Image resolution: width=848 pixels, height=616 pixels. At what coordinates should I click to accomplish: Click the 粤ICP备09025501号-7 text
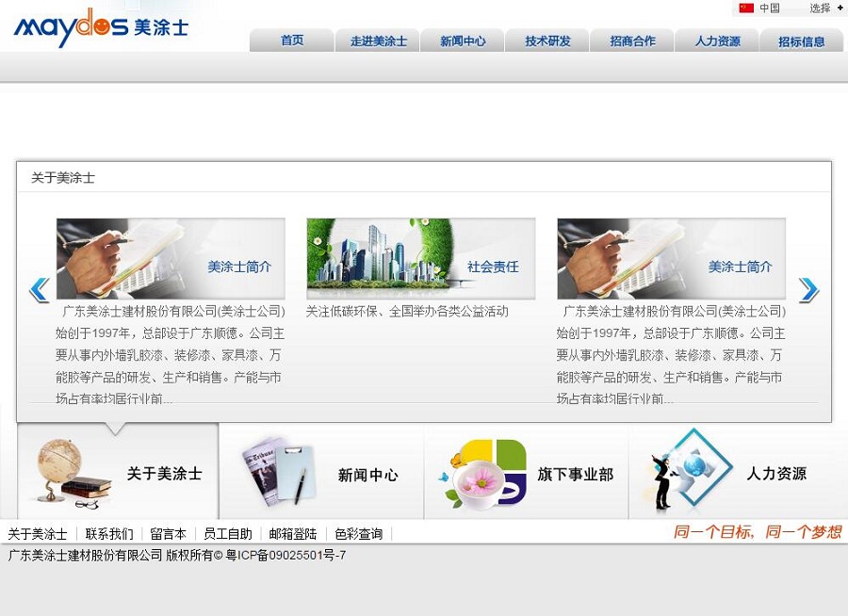coord(285,556)
